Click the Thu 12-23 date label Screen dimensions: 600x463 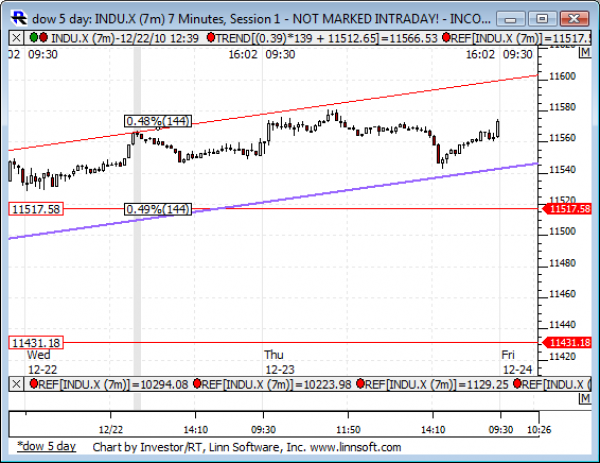[280, 362]
